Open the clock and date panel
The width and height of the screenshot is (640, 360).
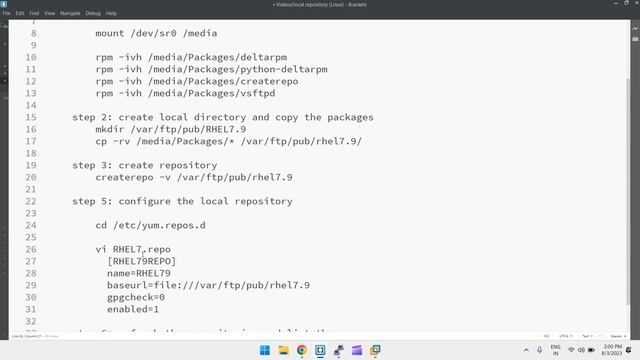pos(612,350)
